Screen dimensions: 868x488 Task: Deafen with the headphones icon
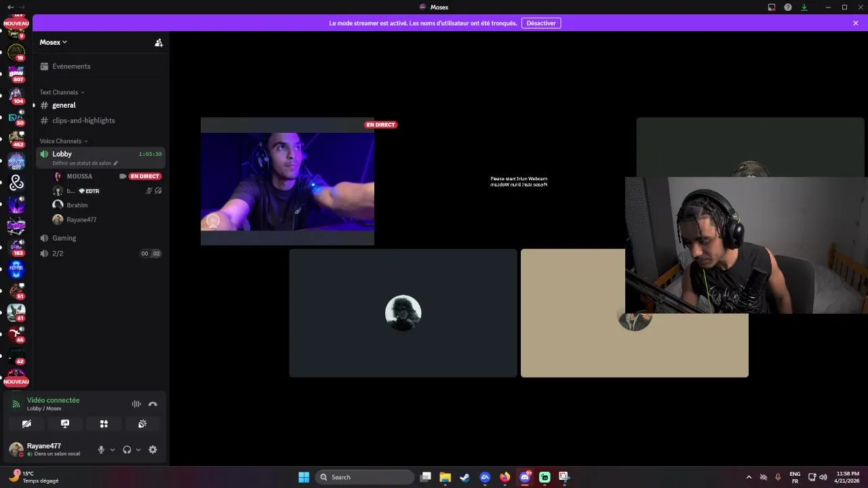[x=127, y=449]
